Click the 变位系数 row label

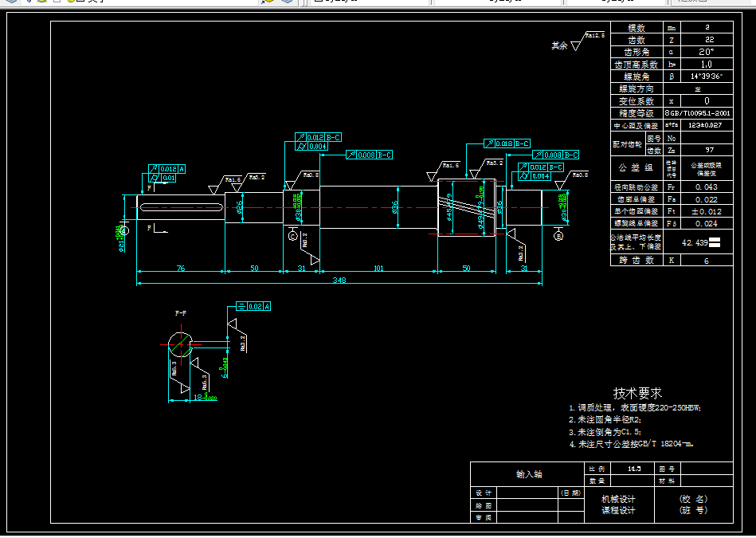click(x=637, y=101)
